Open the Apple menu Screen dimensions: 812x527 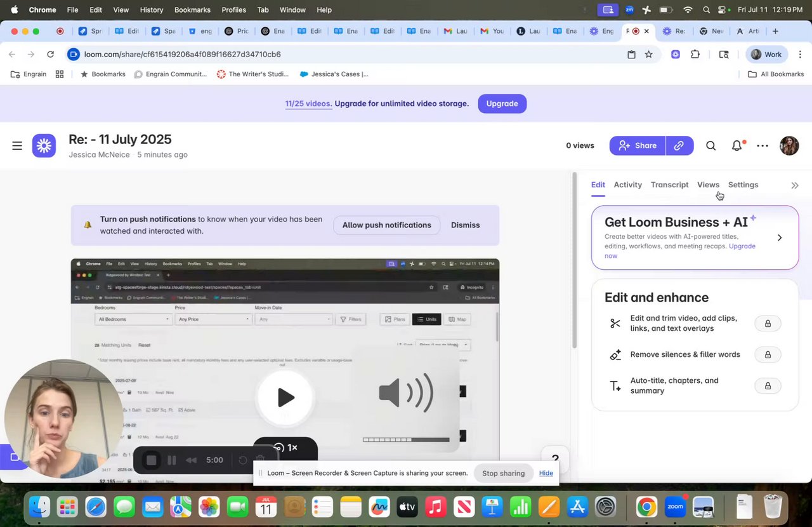click(x=14, y=10)
